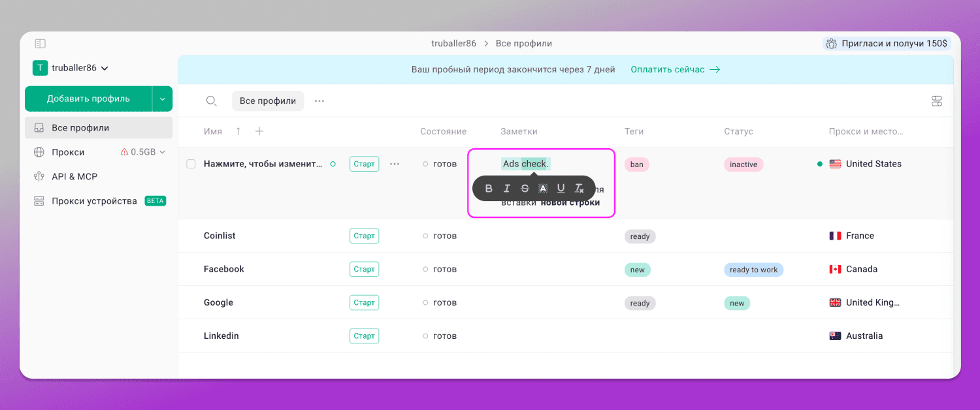Screen dimensions: 980x410
Task: Click the Статус column header
Action: pyautogui.click(x=738, y=131)
